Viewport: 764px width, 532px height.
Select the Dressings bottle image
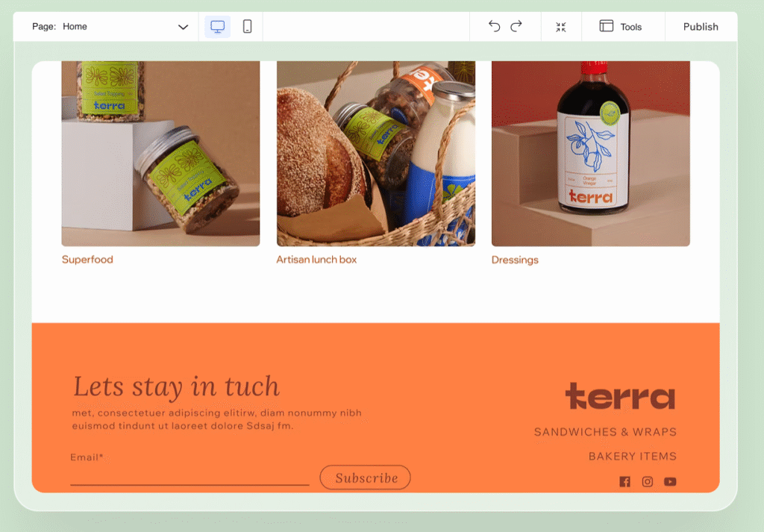(x=590, y=153)
